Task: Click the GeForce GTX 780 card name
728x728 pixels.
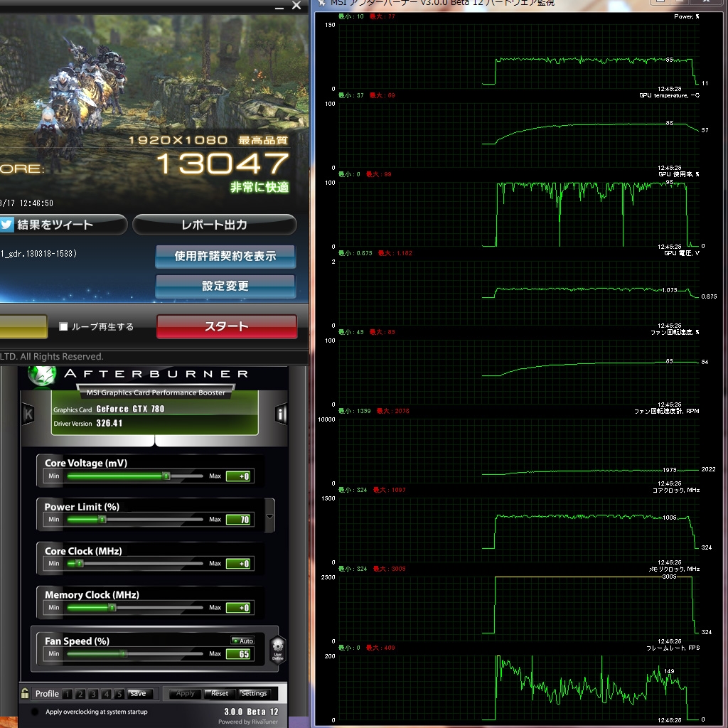Action: pyautogui.click(x=130, y=409)
